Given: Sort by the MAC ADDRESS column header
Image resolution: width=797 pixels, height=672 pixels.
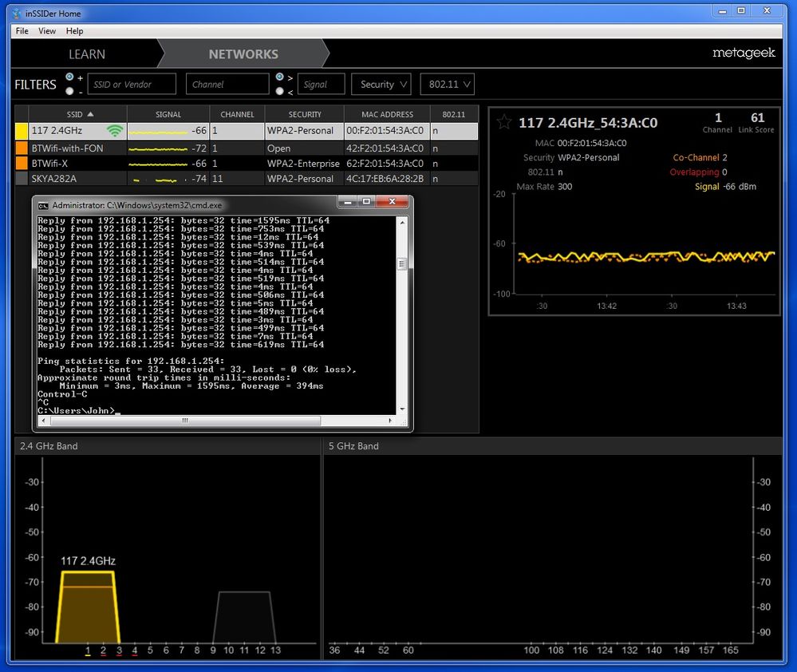Looking at the screenshot, I should [x=387, y=114].
